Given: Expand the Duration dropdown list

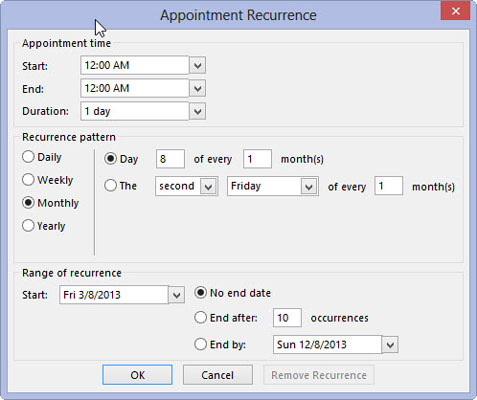Looking at the screenshot, I should pos(197,111).
